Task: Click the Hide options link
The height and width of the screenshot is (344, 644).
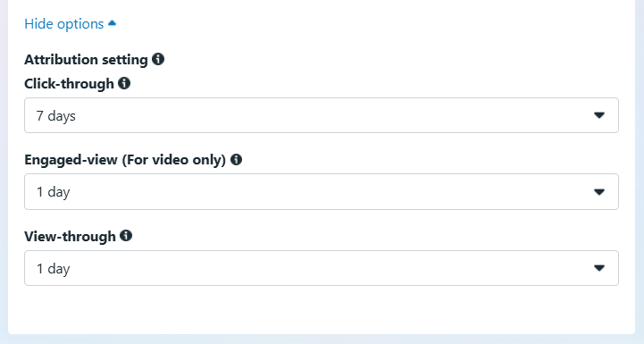Action: [70, 24]
